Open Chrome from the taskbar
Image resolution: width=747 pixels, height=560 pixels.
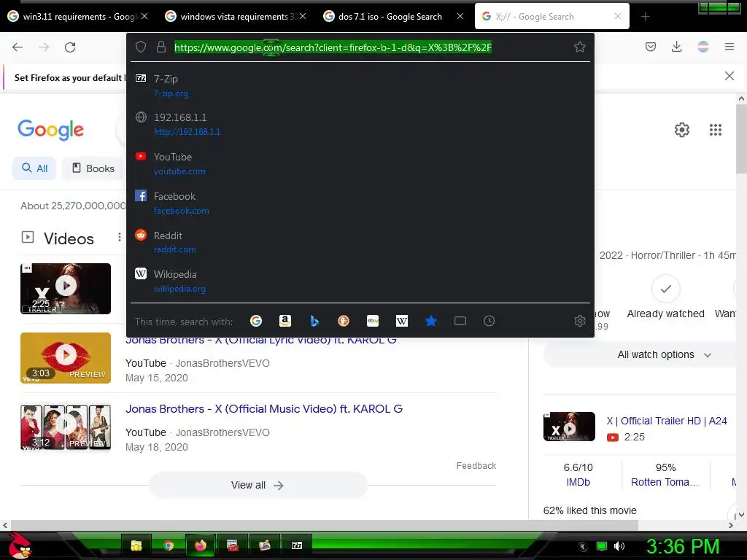169,545
